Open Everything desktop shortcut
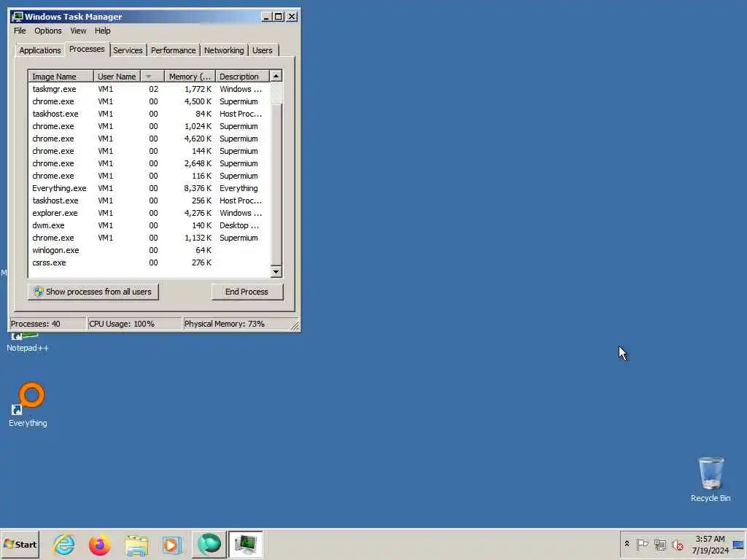The image size is (747, 560). (28, 405)
